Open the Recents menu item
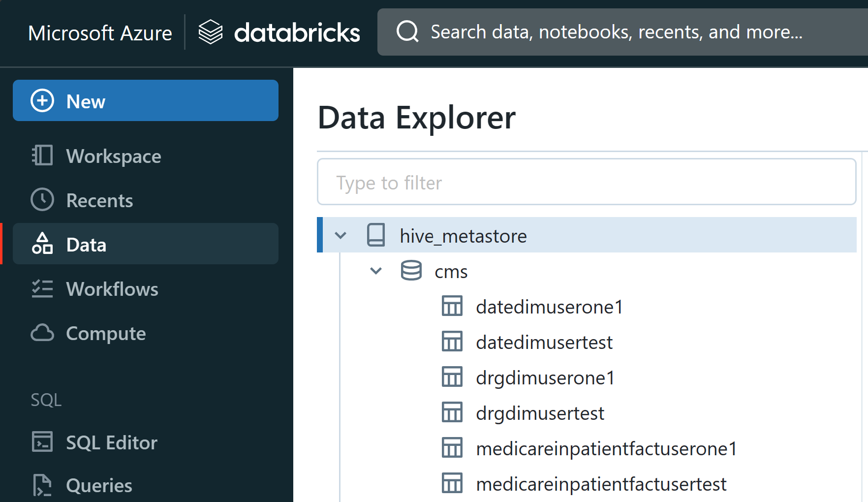 click(99, 200)
